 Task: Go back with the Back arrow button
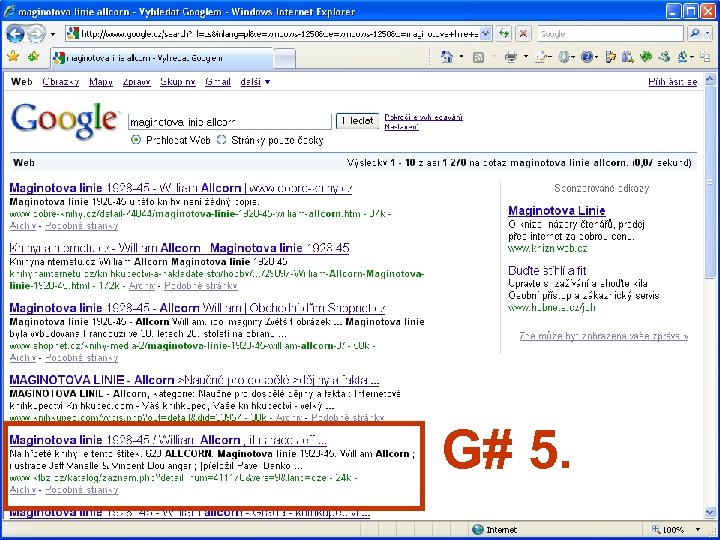coord(15,34)
